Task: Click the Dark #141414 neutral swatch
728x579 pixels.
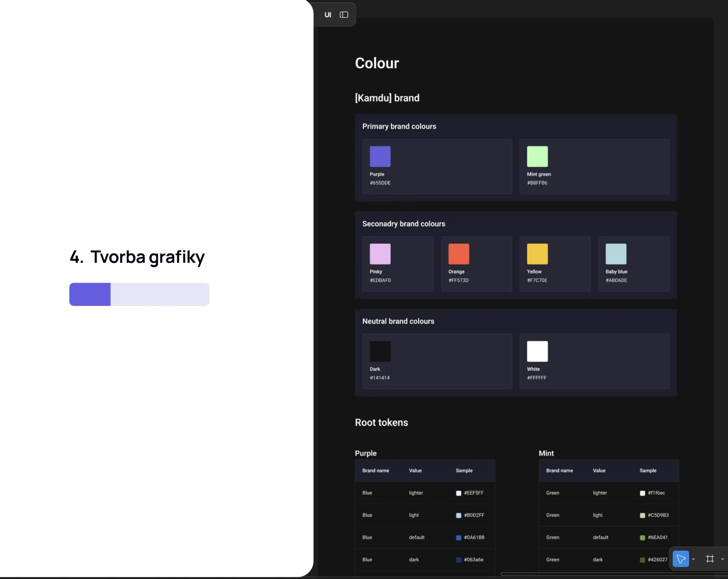Action: tap(380, 352)
